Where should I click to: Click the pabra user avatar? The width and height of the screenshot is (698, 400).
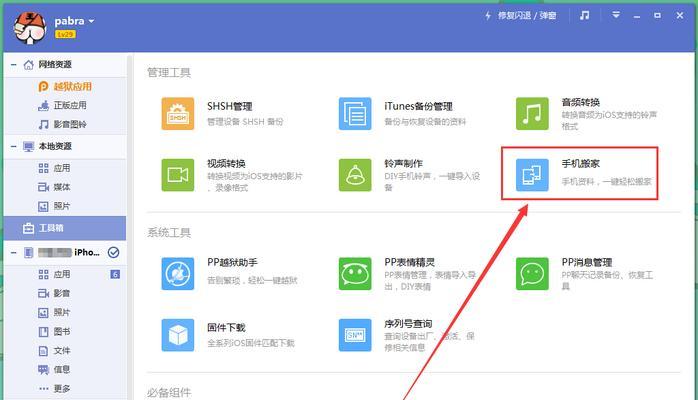tap(29, 28)
